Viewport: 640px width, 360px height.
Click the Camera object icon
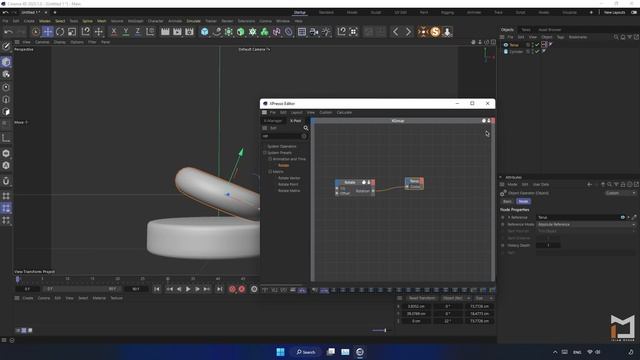coord(314,31)
